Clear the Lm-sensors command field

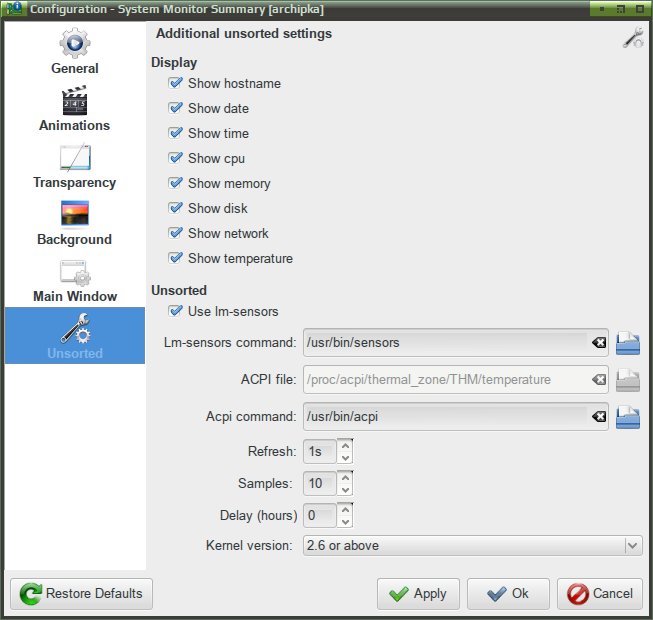pos(599,342)
